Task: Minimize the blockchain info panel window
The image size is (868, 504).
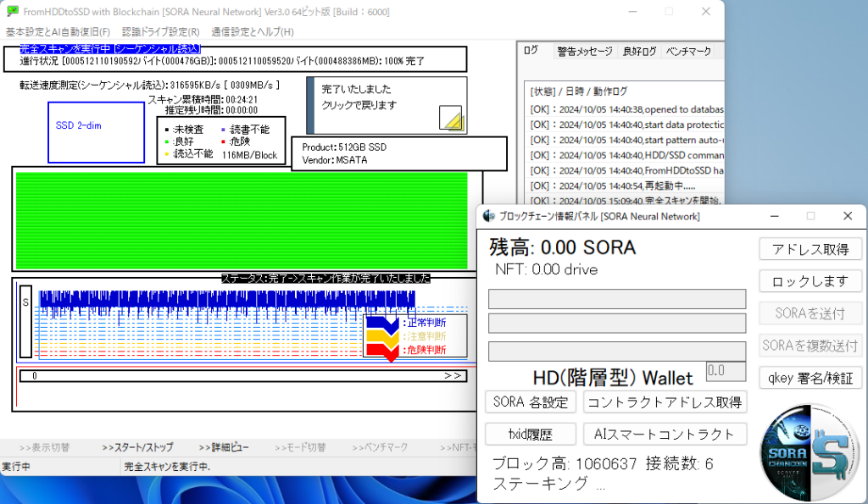Action: [x=775, y=216]
